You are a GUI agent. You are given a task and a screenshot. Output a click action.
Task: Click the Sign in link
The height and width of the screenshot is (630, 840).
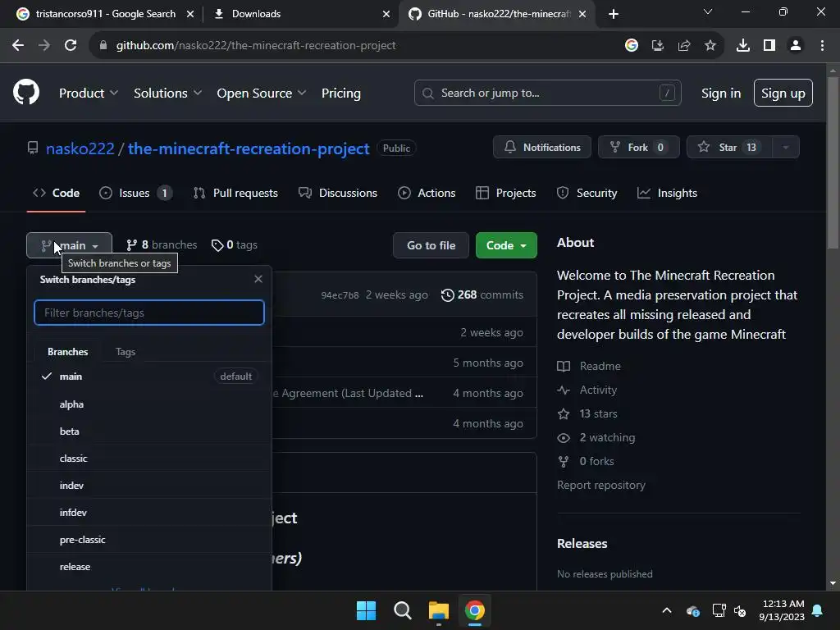720,94
